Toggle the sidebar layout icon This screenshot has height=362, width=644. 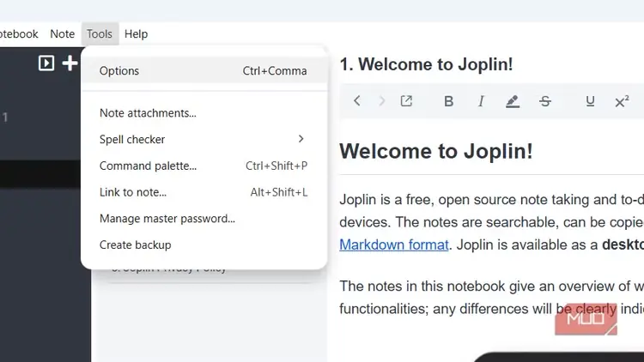click(x=46, y=63)
